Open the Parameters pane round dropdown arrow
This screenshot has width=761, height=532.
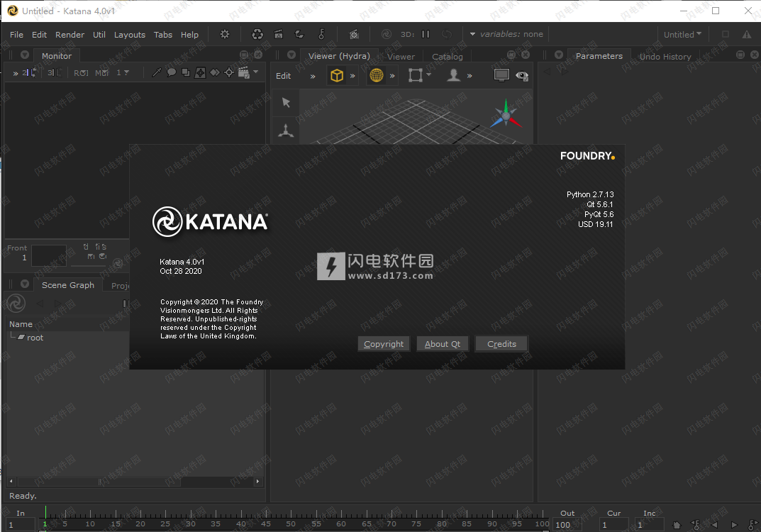[559, 55]
